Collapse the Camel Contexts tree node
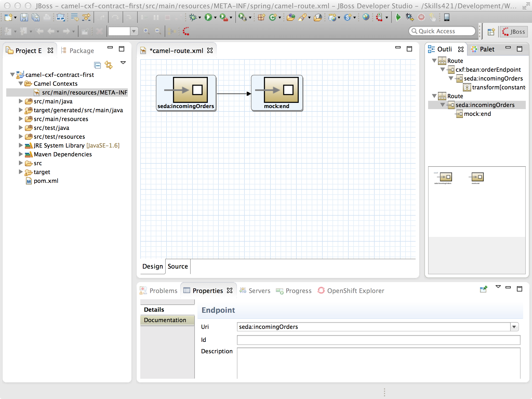Screen dimensions: 532x399 [21, 84]
